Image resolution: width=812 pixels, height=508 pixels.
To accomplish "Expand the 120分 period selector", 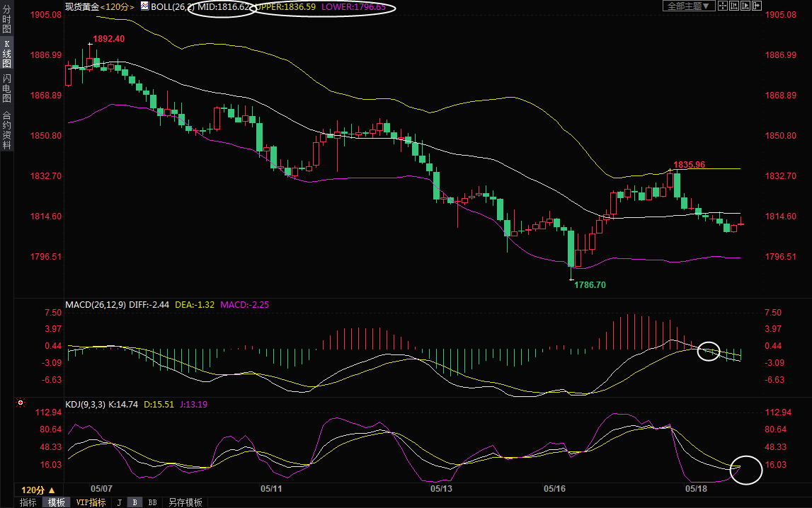I will pos(38,490).
